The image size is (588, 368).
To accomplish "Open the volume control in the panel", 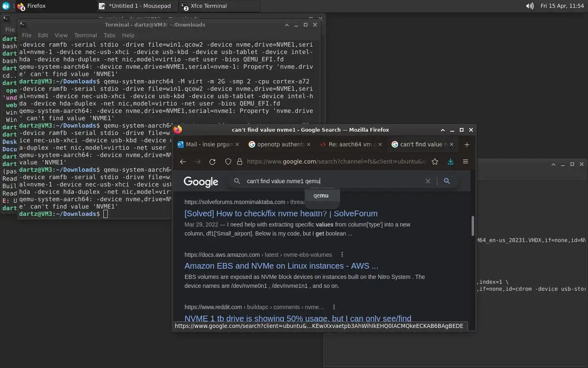I will 530,6.
